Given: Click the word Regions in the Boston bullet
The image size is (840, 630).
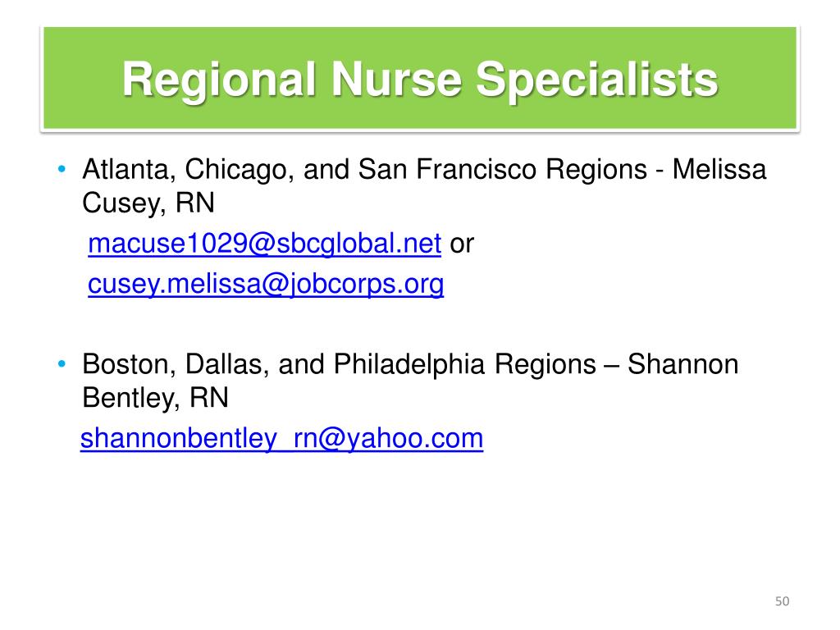Looking at the screenshot, I should [546, 365].
